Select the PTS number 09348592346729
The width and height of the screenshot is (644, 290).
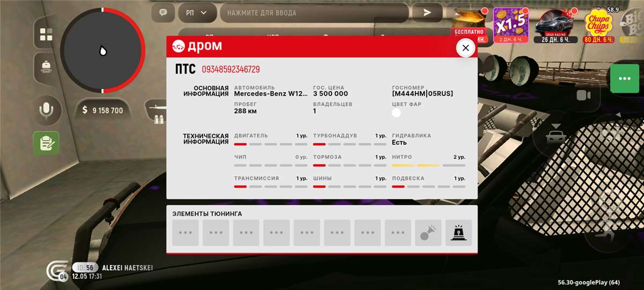coord(231,69)
